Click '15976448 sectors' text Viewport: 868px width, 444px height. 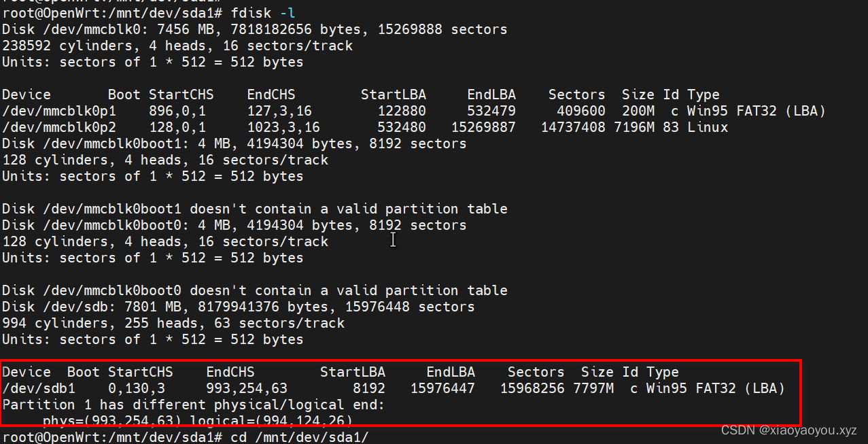click(410, 307)
